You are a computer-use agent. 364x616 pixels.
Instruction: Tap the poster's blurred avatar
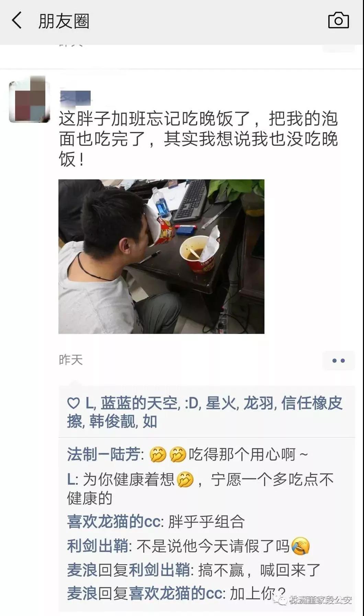(30, 99)
